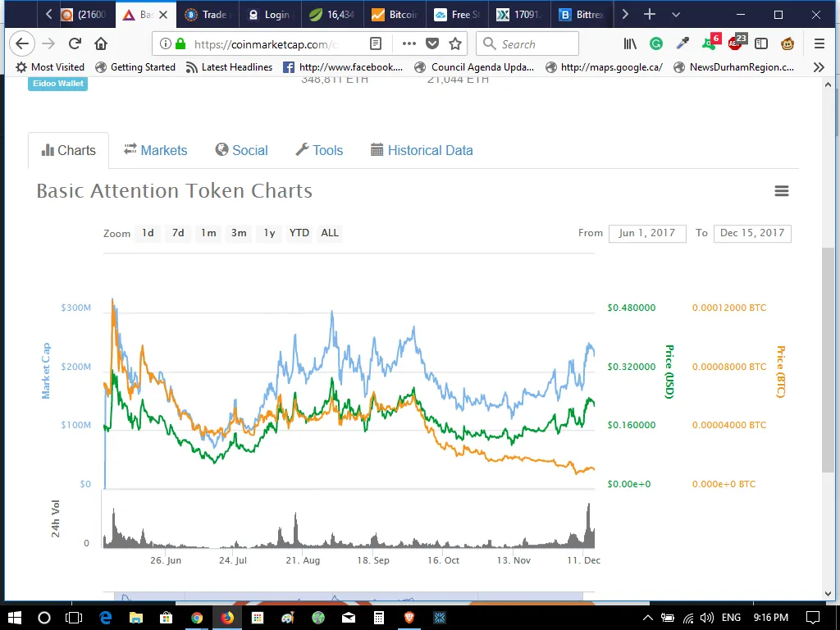Switch to the Bitcoin browser tab
840x630 pixels.
coord(395,15)
